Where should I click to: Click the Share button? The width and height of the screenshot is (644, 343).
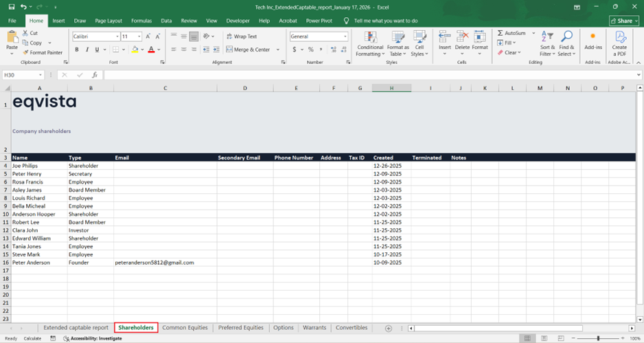tap(623, 21)
